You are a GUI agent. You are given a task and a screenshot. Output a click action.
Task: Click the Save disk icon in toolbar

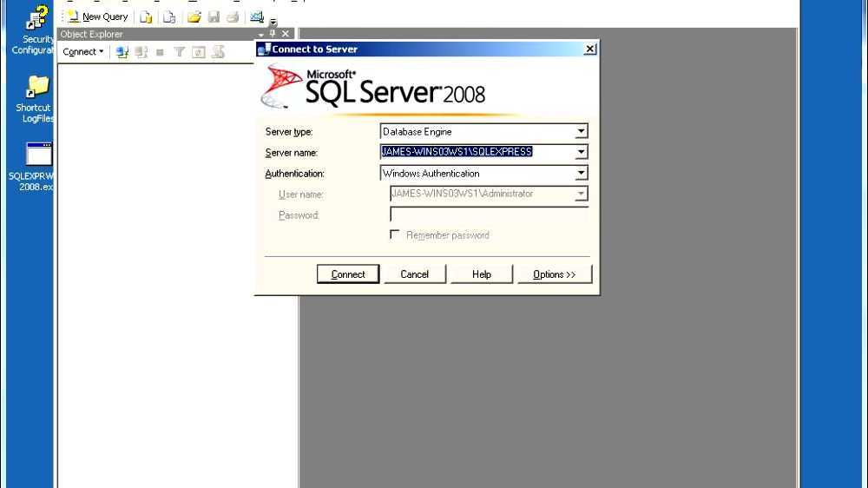point(214,17)
